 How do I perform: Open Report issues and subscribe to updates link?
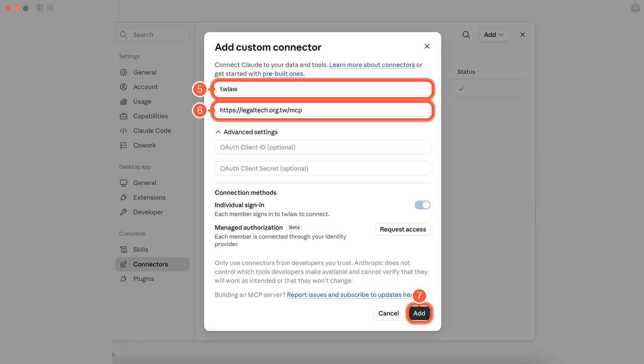tap(350, 295)
